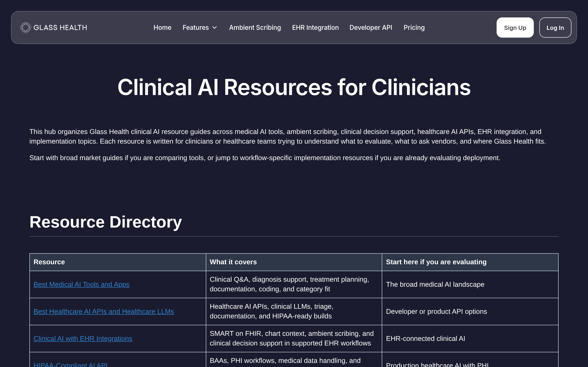Click the Clinical AI Resources for Clinicians title
Image resolution: width=588 pixels, height=367 pixels.
coord(294,87)
